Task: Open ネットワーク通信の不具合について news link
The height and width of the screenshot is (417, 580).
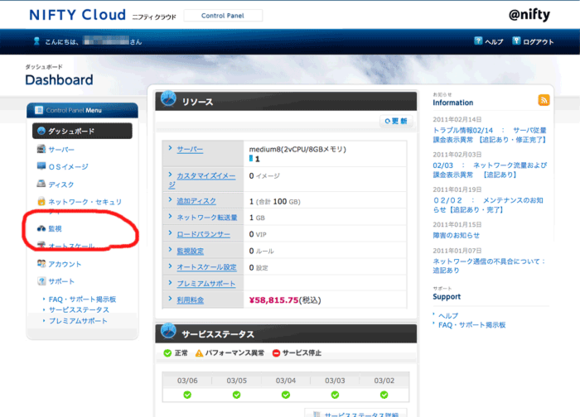Action: click(x=489, y=266)
